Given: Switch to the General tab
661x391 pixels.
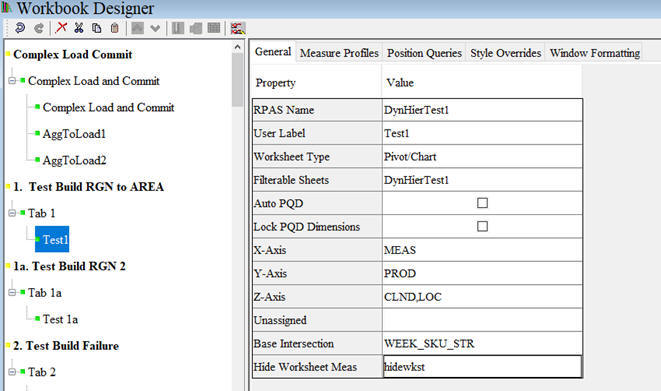Looking at the screenshot, I should (x=273, y=52).
